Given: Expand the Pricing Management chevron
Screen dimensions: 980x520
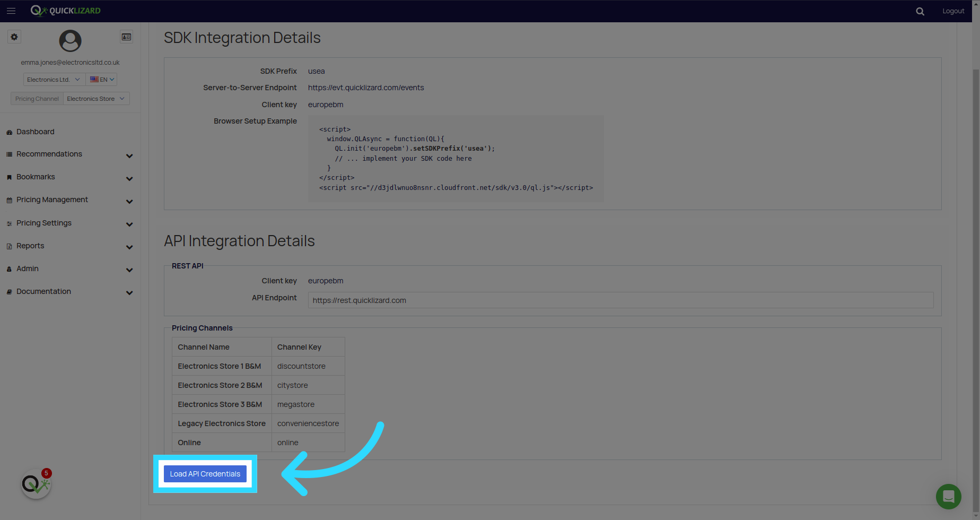Looking at the screenshot, I should pos(129,201).
